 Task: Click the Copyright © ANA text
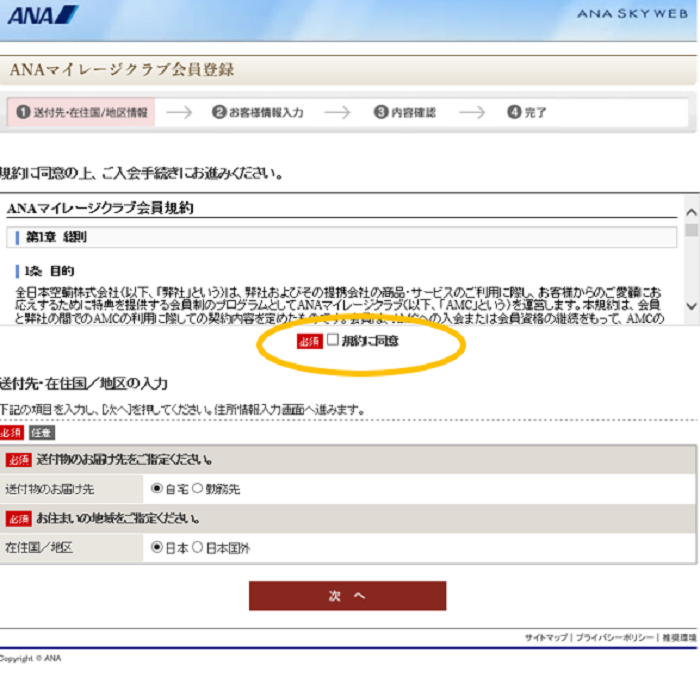click(x=30, y=658)
